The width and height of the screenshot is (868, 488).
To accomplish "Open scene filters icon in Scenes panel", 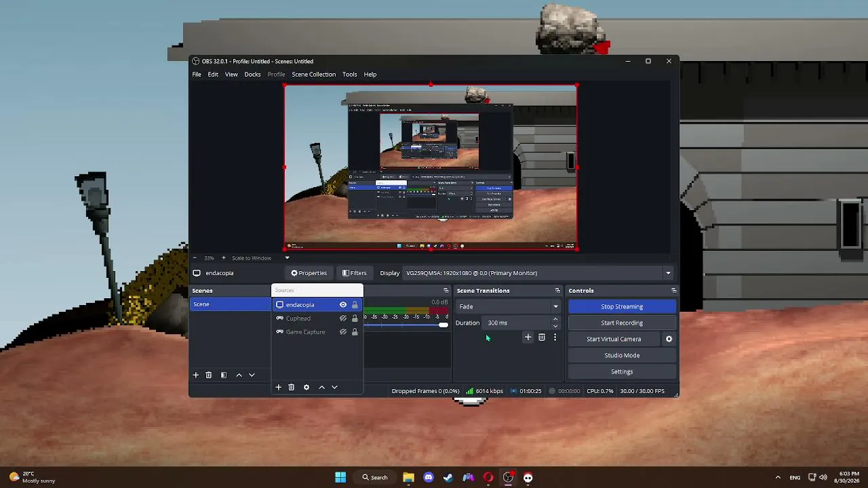I will tap(224, 375).
